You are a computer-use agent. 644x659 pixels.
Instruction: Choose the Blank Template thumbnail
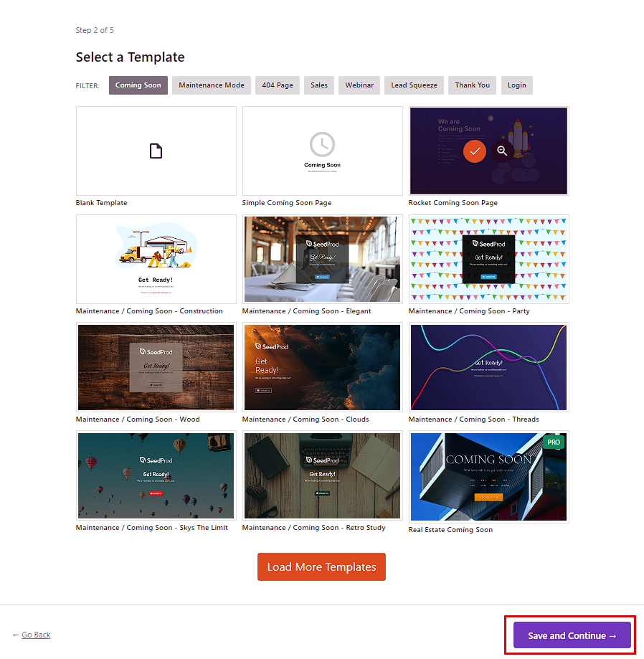[x=156, y=151]
